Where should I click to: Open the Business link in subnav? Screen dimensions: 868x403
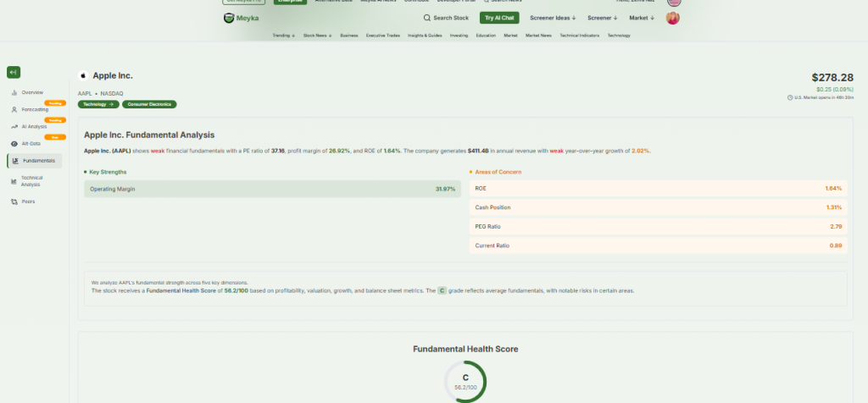(348, 36)
